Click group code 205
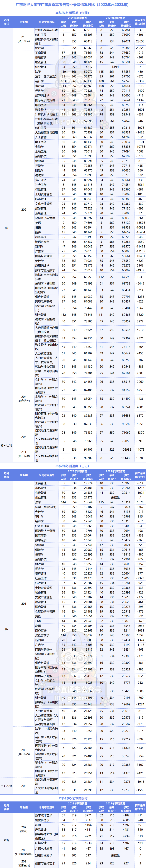This screenshot has width=146, height=868. click(x=24, y=786)
